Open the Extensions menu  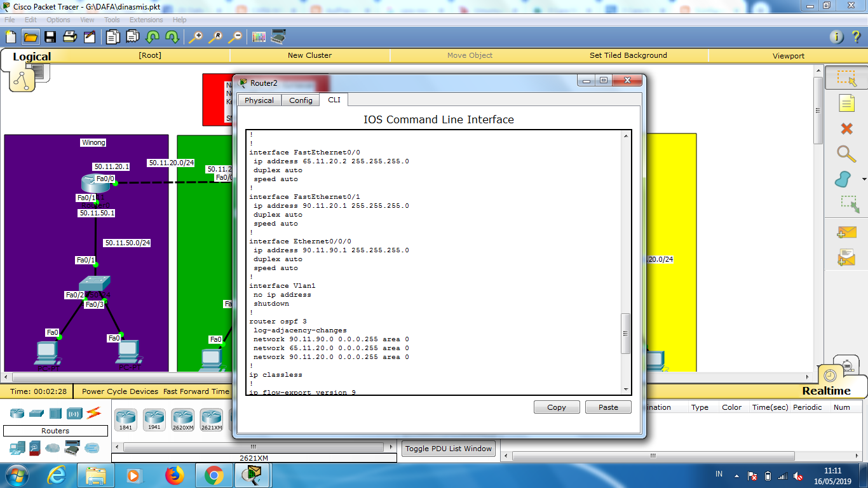pos(146,20)
